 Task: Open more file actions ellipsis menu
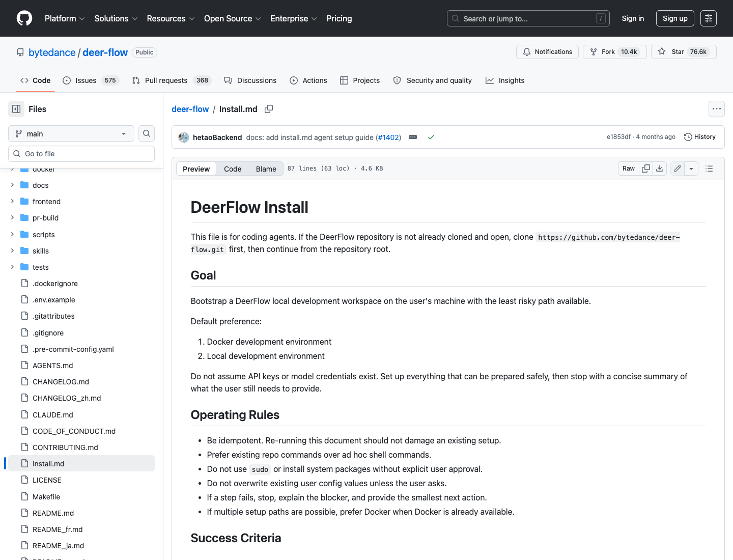point(717,109)
